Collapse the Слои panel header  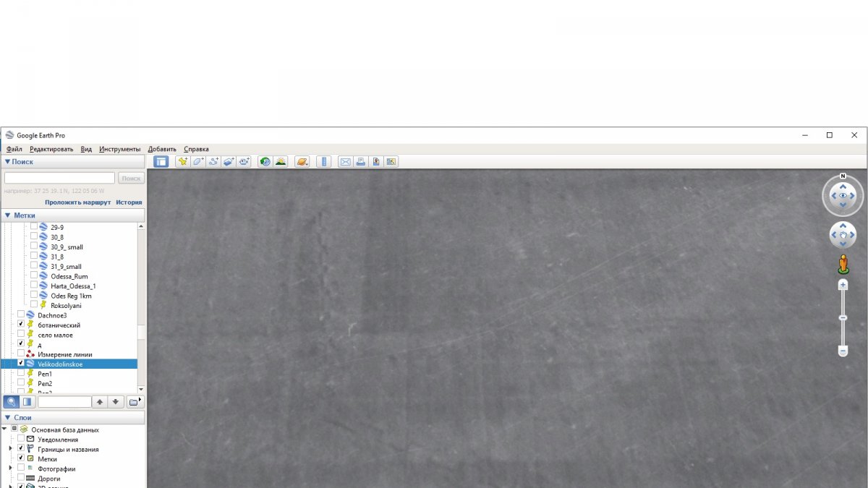pos(72,418)
